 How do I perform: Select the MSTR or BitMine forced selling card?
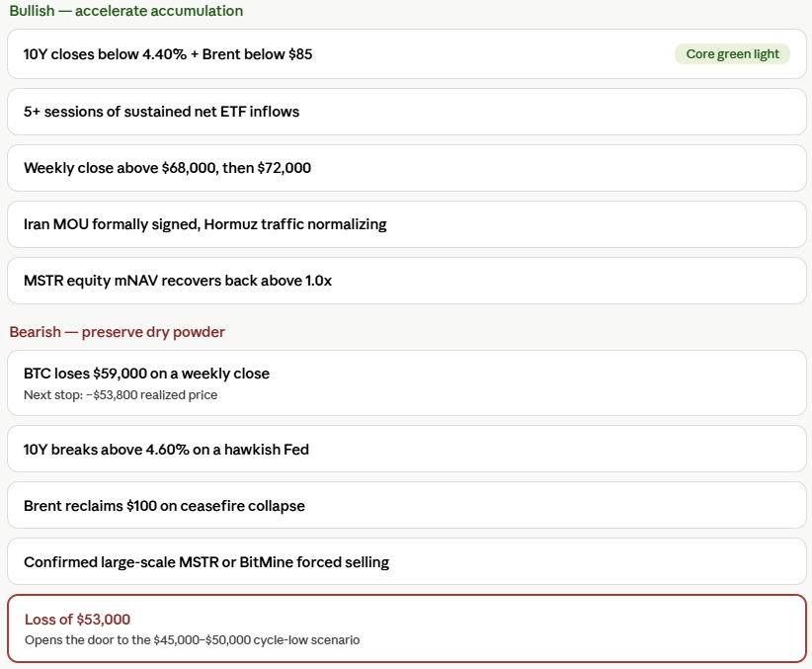pyautogui.click(x=407, y=561)
